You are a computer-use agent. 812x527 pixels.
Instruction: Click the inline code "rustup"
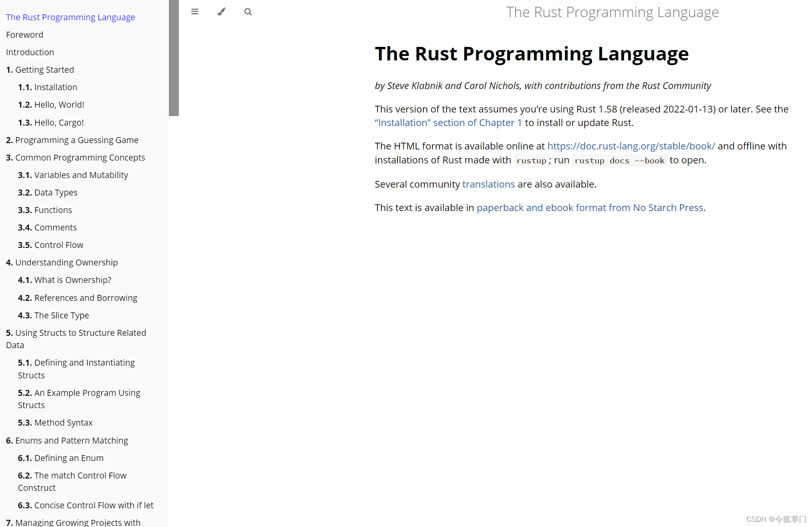(x=531, y=161)
